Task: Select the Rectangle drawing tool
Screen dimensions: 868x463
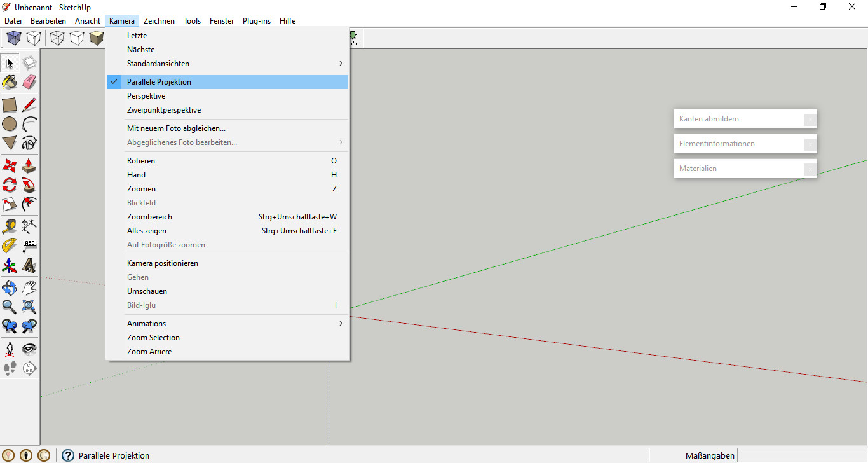Action: [x=10, y=104]
